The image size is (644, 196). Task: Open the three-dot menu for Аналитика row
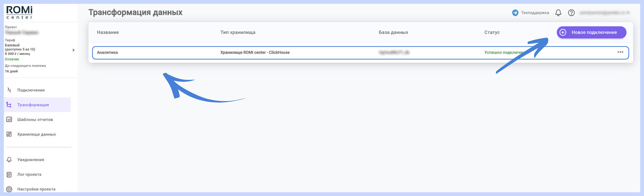coord(620,52)
